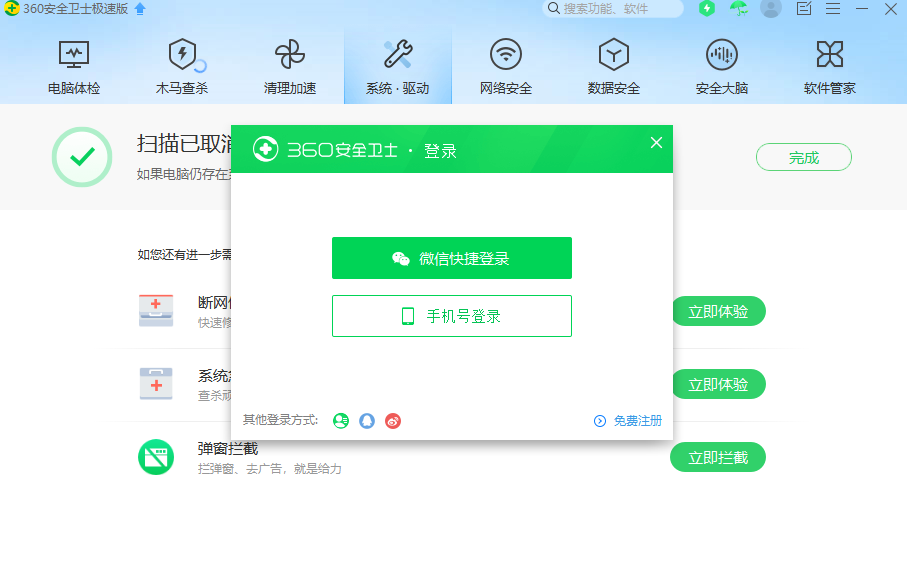Log in with QQ penguin icon
This screenshot has width=907, height=568.
pyautogui.click(x=367, y=421)
